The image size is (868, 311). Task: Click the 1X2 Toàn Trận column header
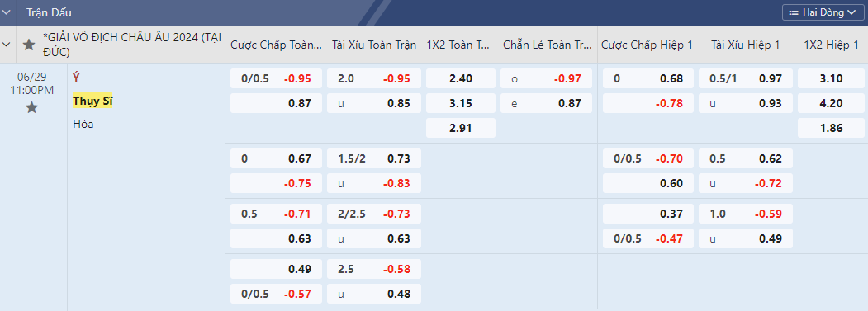point(458,45)
